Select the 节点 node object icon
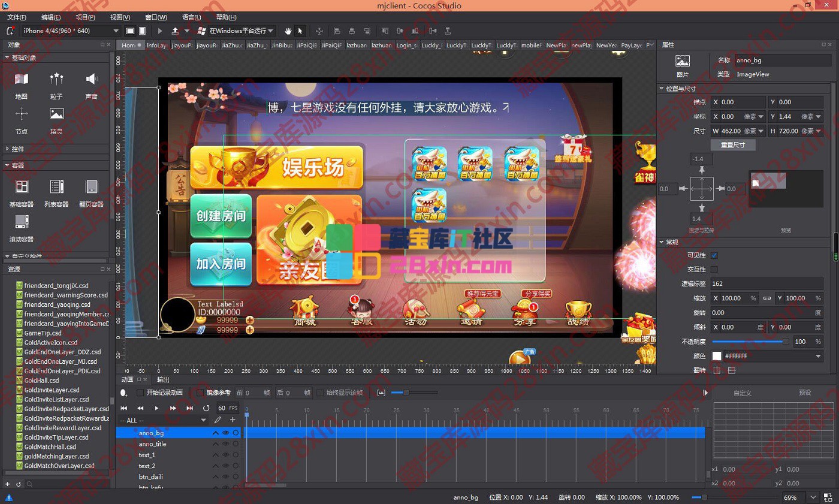Image resolution: width=839 pixels, height=504 pixels. click(x=22, y=114)
